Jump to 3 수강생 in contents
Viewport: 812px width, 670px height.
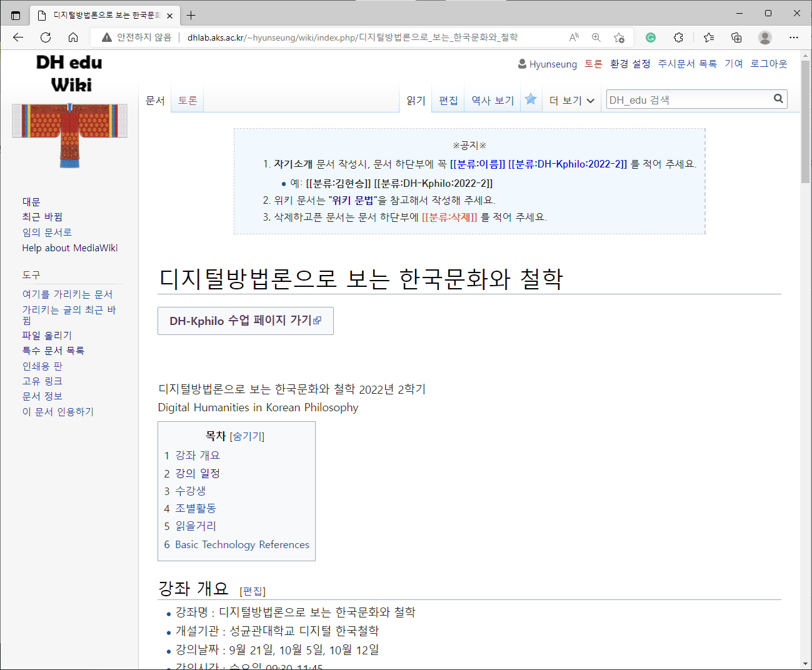click(x=185, y=491)
